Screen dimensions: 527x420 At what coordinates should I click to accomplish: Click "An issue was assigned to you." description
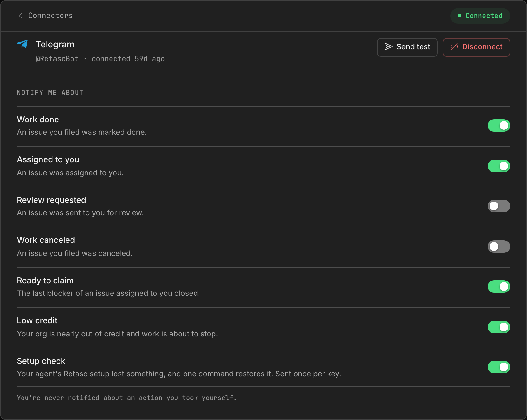pyautogui.click(x=70, y=173)
